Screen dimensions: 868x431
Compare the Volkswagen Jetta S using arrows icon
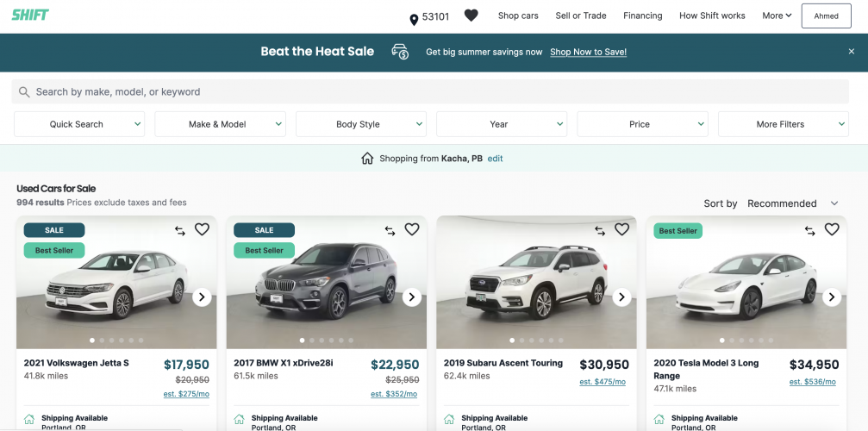[180, 231]
